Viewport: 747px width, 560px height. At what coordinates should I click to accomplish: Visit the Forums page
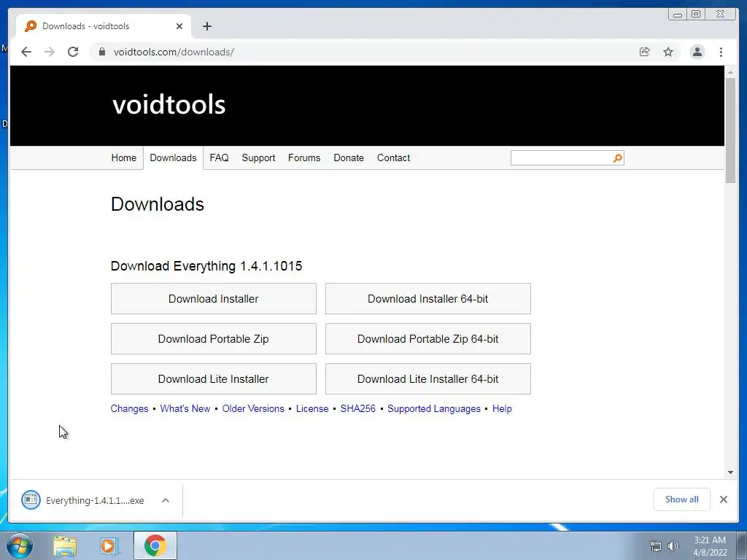(304, 157)
